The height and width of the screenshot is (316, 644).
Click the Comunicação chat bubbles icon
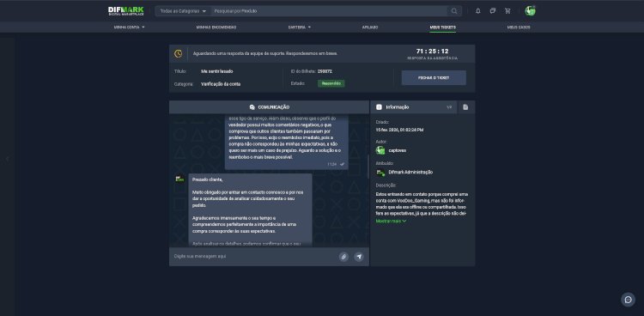click(252, 107)
